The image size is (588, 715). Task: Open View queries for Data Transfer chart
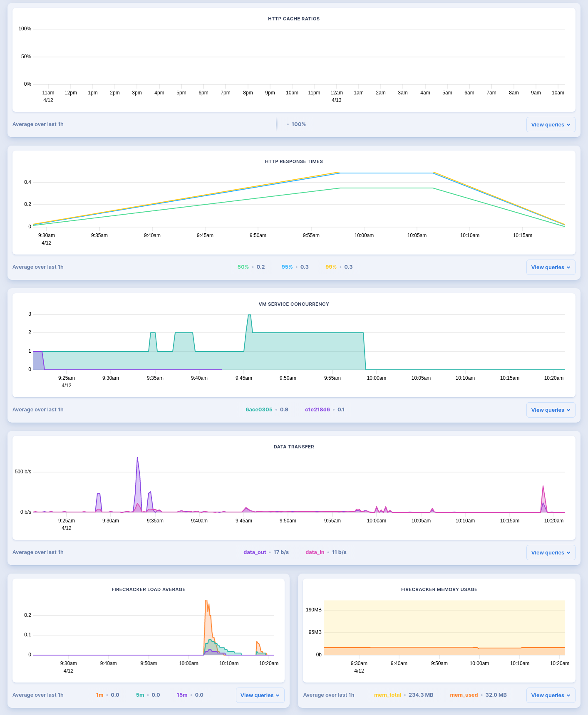[x=550, y=553]
